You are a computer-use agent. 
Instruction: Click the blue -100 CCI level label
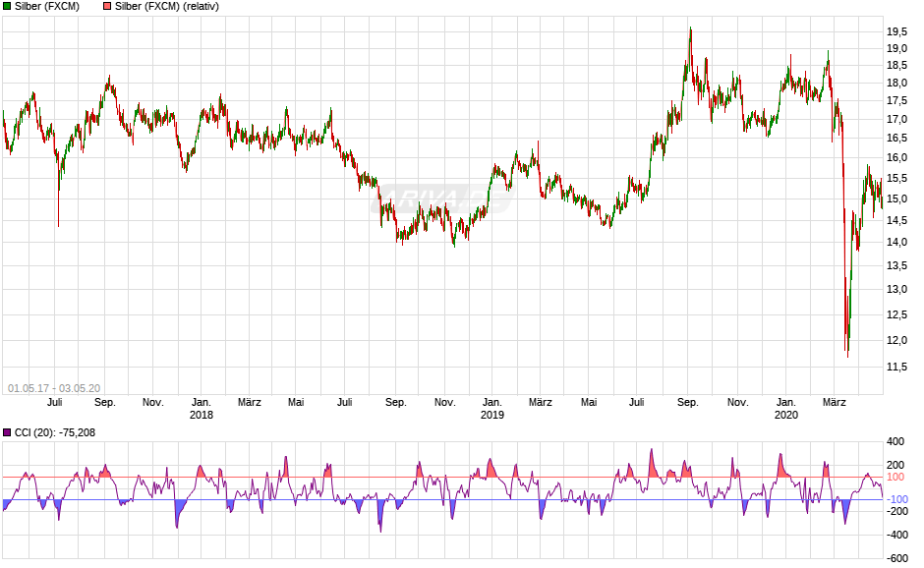(898, 499)
